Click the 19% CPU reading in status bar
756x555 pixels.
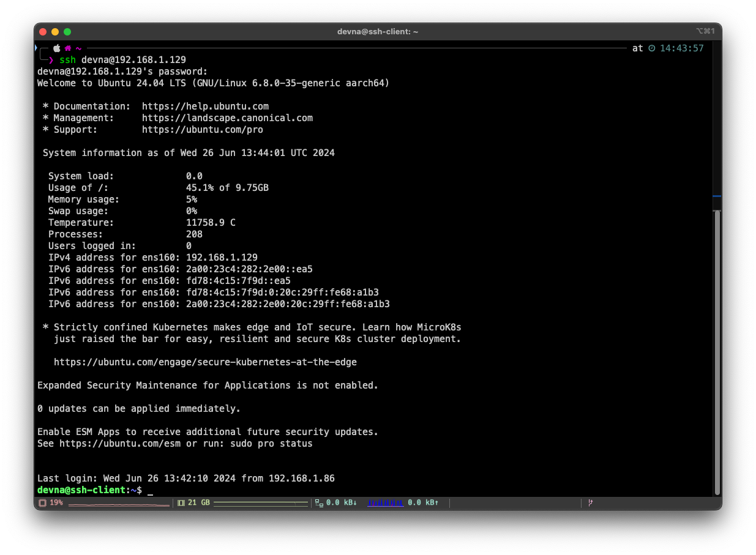point(56,502)
